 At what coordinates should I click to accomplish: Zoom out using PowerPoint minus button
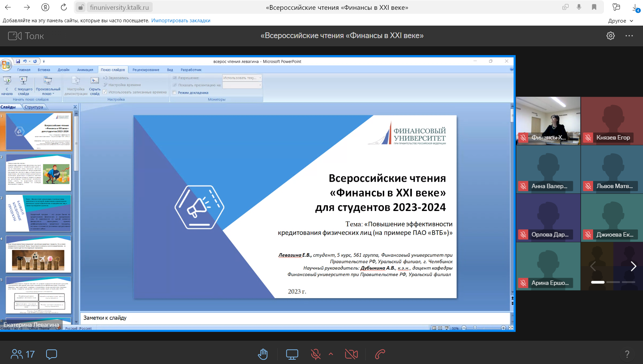(x=464, y=328)
